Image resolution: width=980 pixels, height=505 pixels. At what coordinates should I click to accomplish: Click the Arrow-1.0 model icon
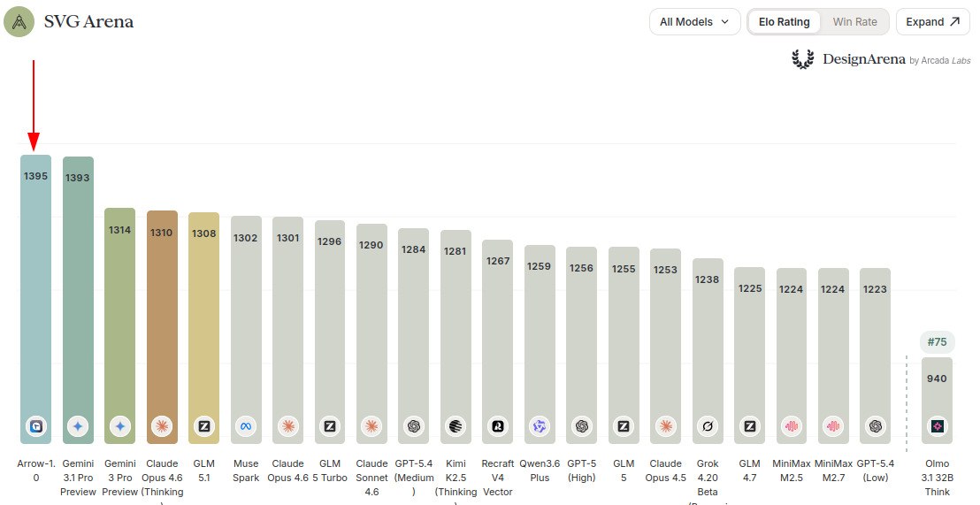[x=35, y=426]
